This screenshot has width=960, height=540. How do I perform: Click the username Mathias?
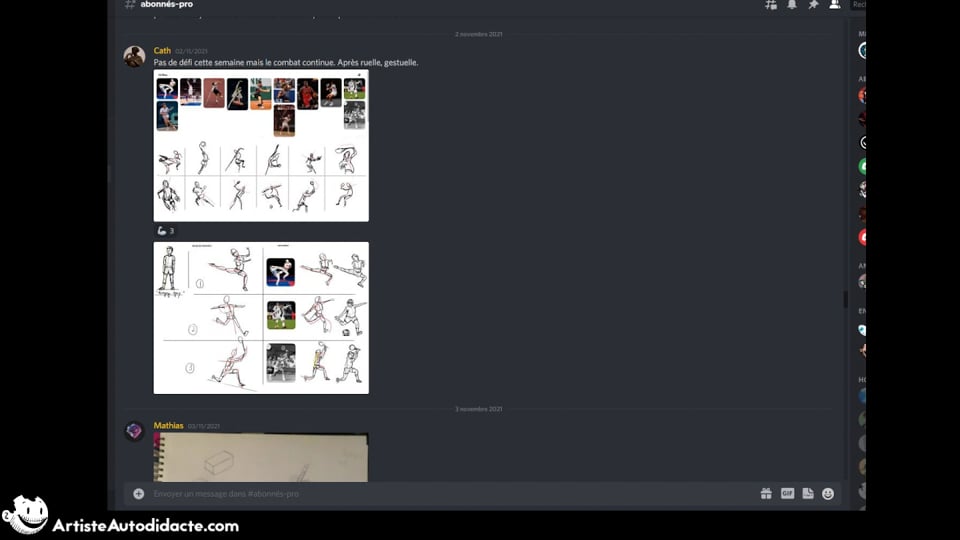pyautogui.click(x=168, y=426)
